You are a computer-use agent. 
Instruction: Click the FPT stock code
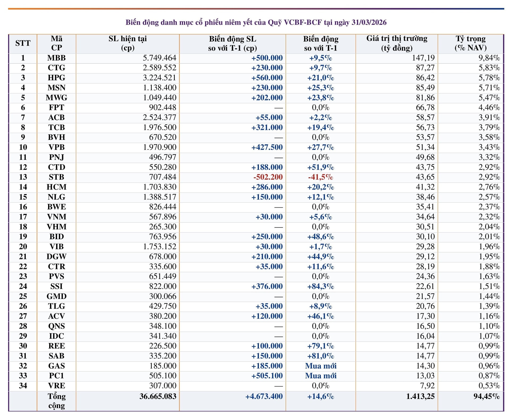(56, 108)
